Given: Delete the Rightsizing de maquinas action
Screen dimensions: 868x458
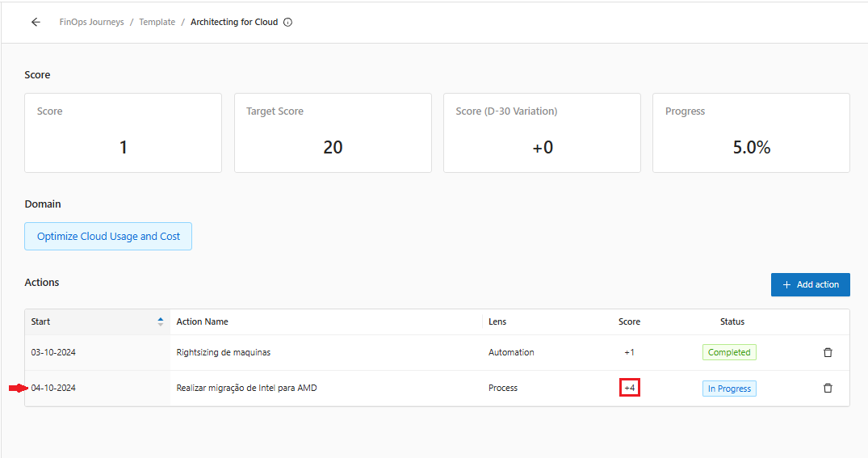Looking at the screenshot, I should [828, 353].
